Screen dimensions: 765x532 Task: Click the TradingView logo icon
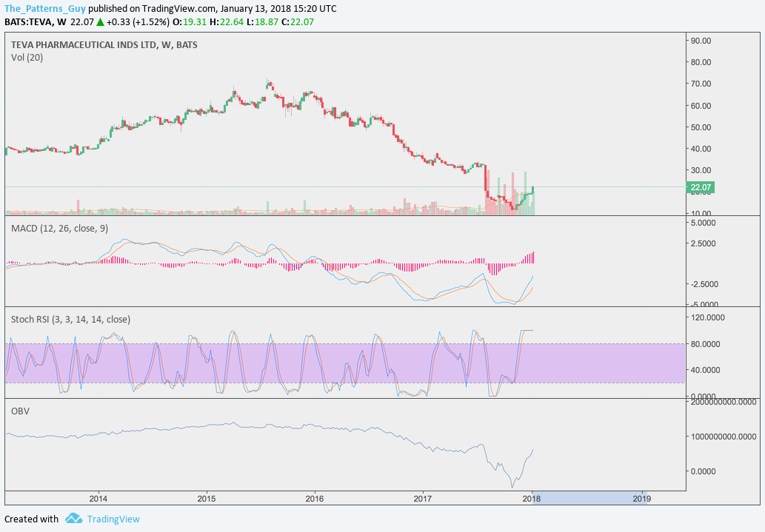click(73, 519)
